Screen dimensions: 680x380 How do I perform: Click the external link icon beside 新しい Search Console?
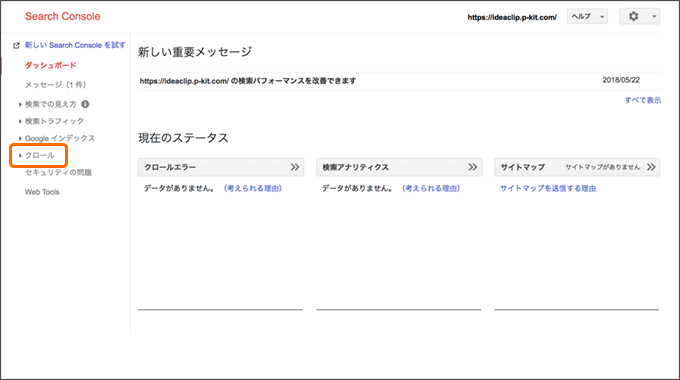tap(16, 46)
